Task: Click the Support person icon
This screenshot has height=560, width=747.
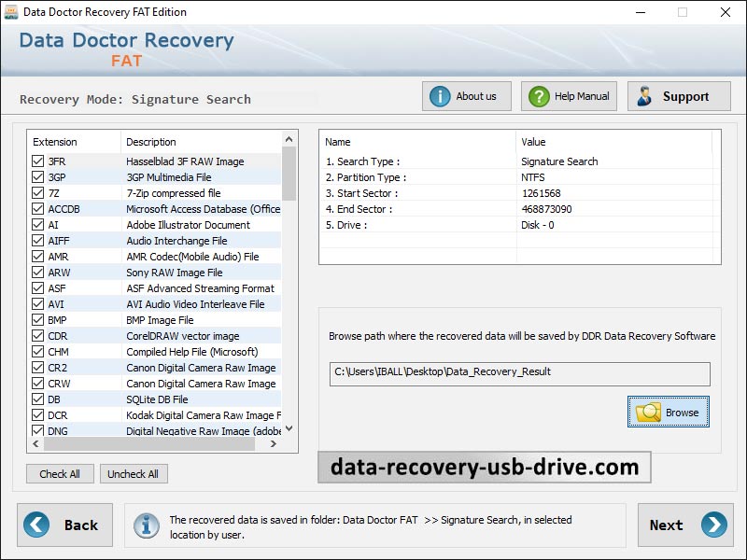Action: pyautogui.click(x=645, y=95)
